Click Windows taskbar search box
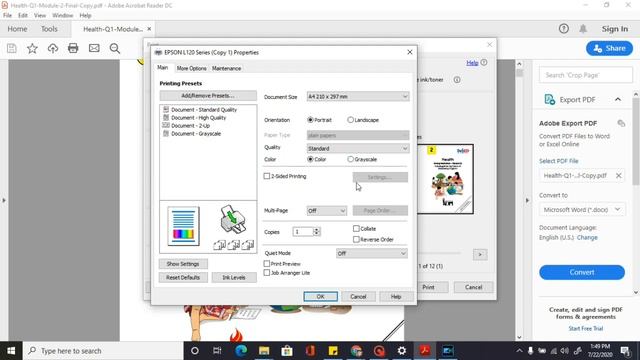 pyautogui.click(x=102, y=351)
